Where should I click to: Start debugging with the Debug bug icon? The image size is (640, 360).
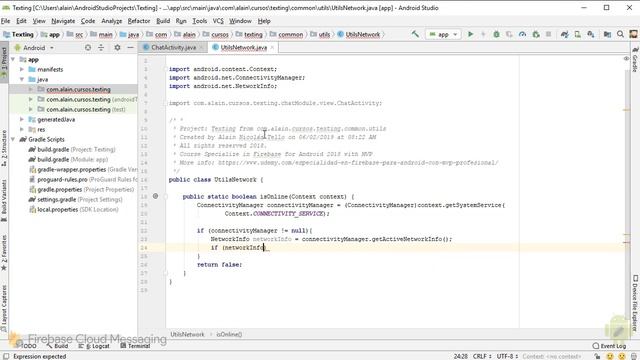tap(496, 34)
